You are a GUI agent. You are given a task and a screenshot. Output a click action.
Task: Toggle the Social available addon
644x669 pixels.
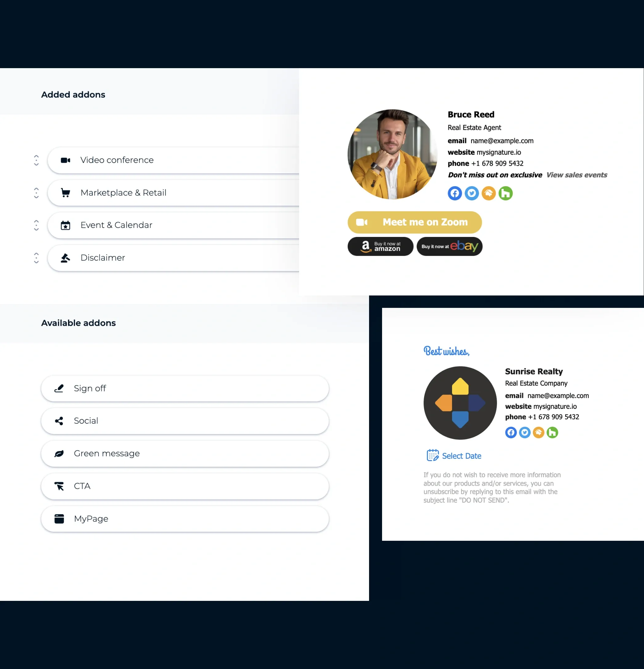tap(185, 421)
